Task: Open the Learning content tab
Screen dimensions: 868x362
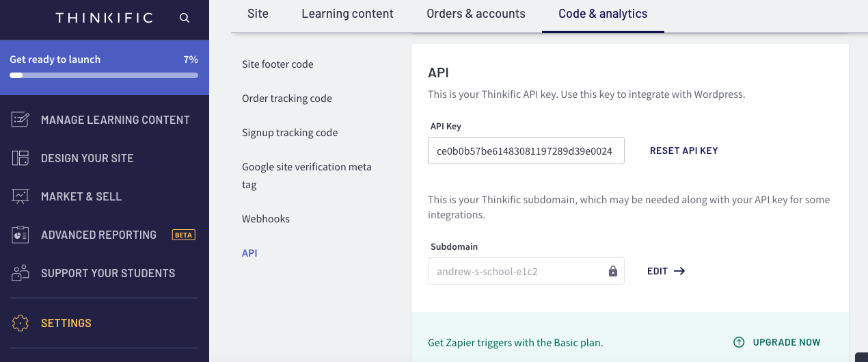Action: pos(347,14)
